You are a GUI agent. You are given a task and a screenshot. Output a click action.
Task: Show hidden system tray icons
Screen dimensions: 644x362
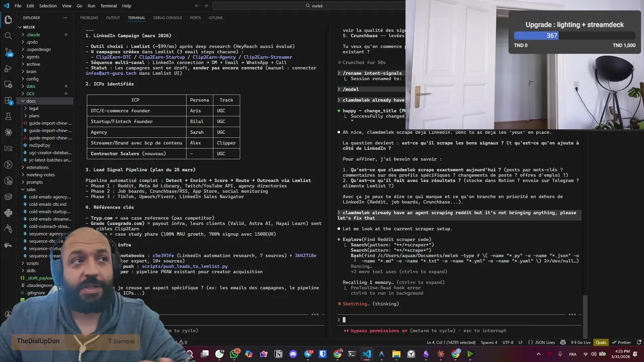[x=538, y=354]
